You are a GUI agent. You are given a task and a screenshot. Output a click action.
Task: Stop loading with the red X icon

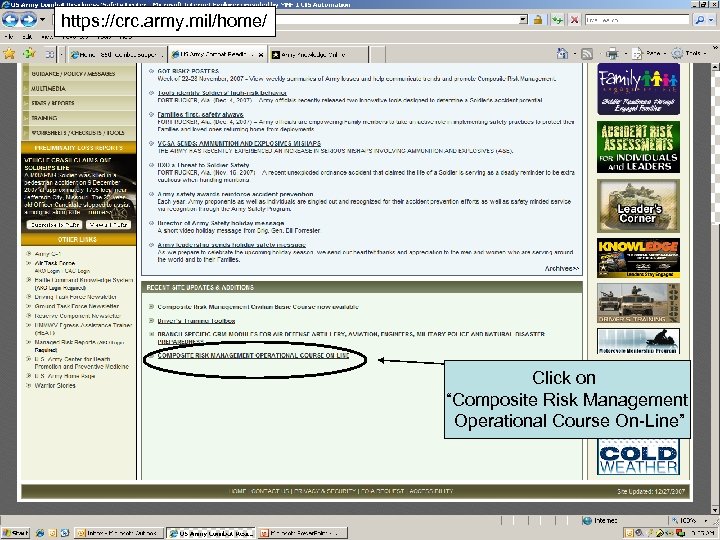574,20
